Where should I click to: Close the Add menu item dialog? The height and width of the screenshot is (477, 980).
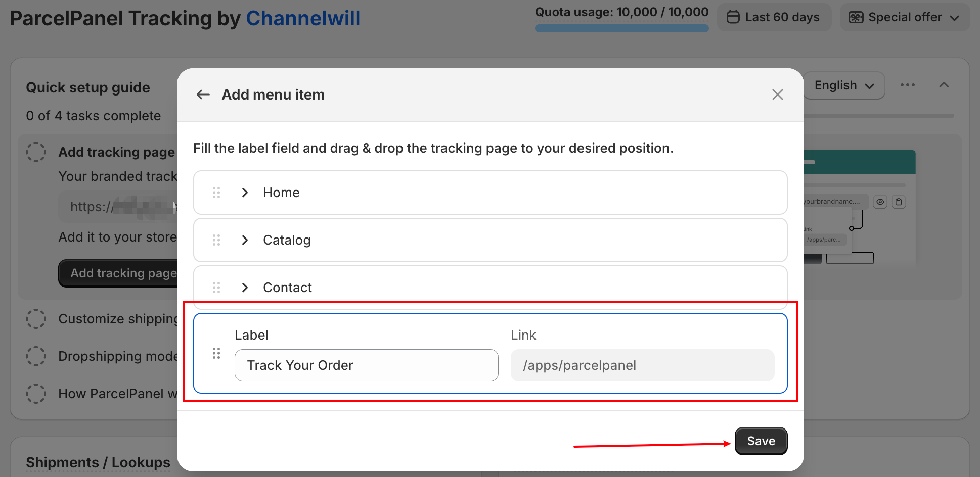[777, 94]
